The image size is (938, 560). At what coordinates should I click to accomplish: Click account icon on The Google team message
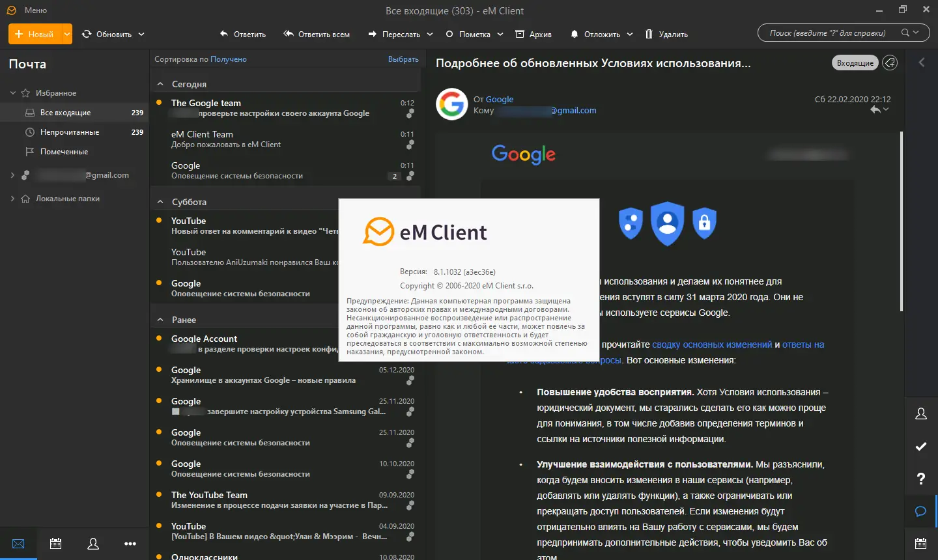tap(410, 114)
